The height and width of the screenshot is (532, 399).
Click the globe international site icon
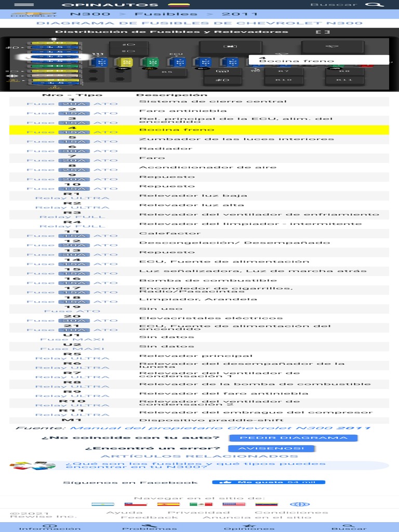[300, 504]
